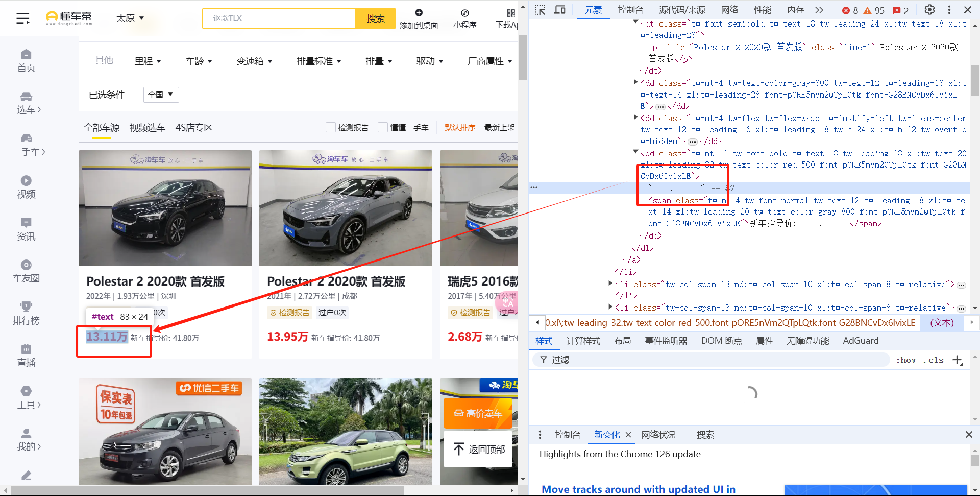Click the DevTools inspect element picker icon
This screenshot has height=496, width=980.
pos(540,10)
